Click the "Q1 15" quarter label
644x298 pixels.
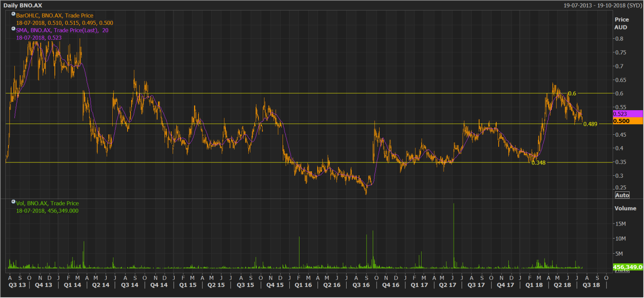(x=188, y=285)
